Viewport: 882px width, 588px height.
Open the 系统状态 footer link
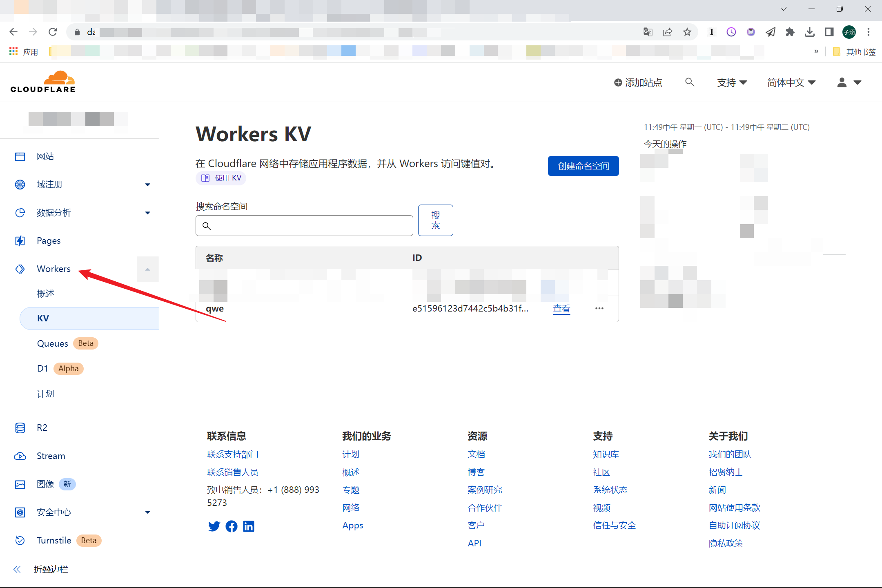click(610, 490)
